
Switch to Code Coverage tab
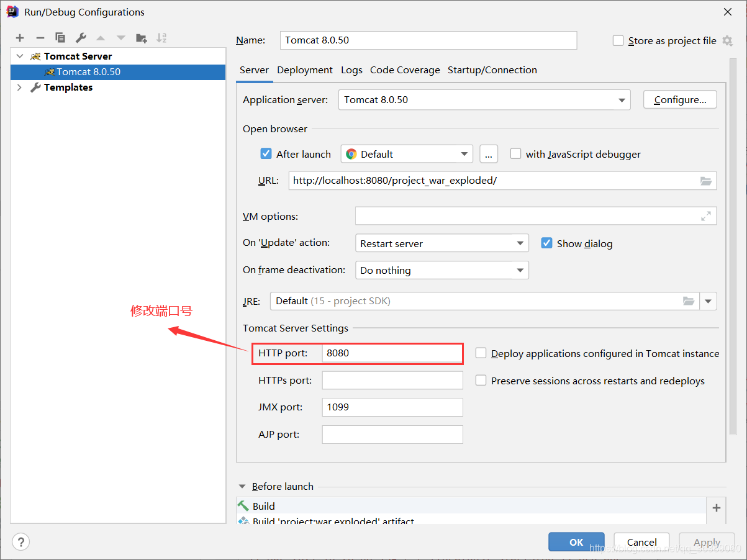click(x=405, y=70)
